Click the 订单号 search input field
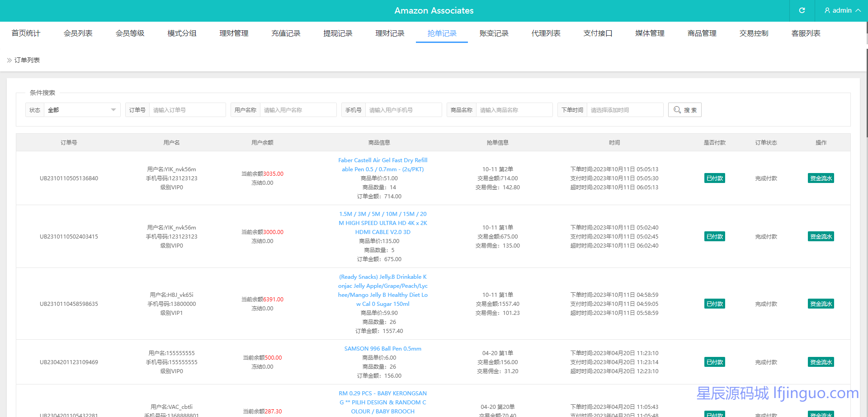 pyautogui.click(x=187, y=110)
